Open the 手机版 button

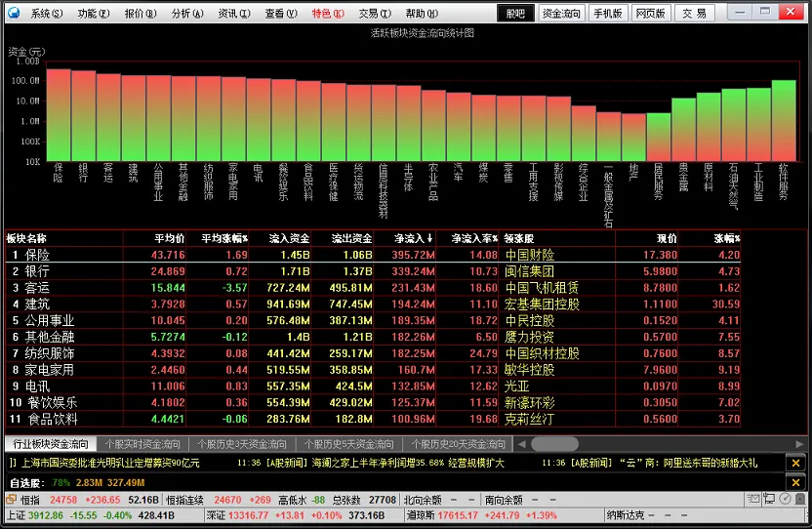(607, 14)
